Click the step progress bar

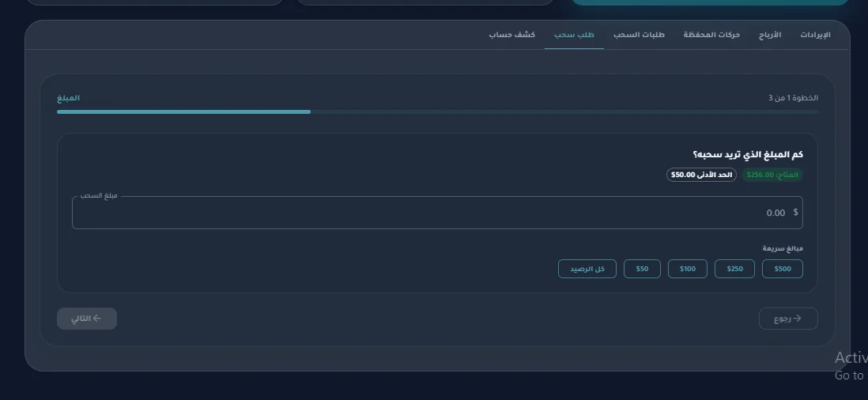437,111
